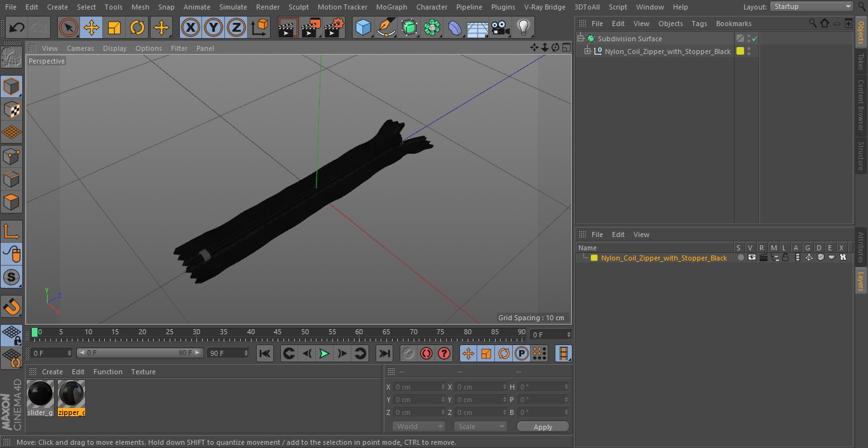Render the active view
Viewport: 868px width, 448px height.
coord(288,27)
